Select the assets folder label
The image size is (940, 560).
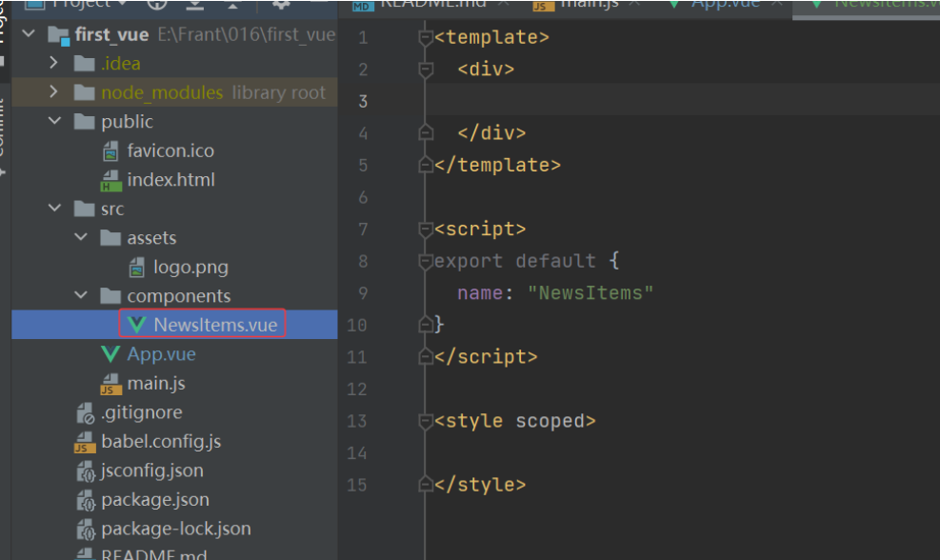pyautogui.click(x=151, y=238)
